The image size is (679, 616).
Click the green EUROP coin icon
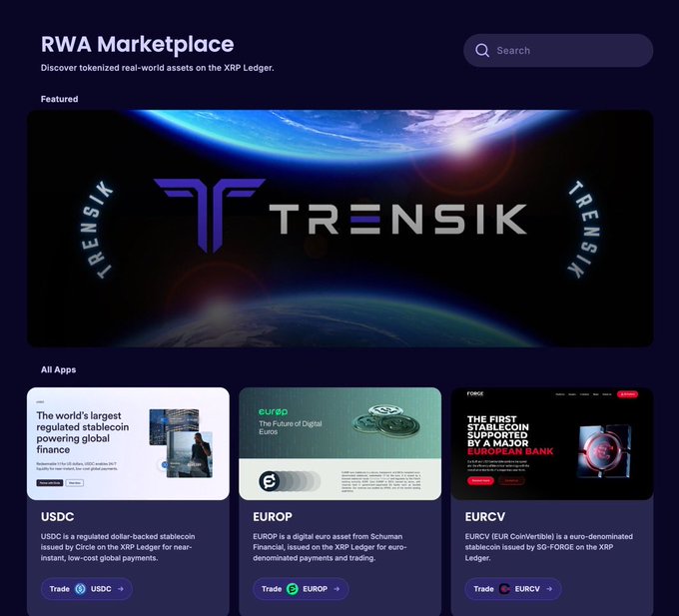[293, 589]
